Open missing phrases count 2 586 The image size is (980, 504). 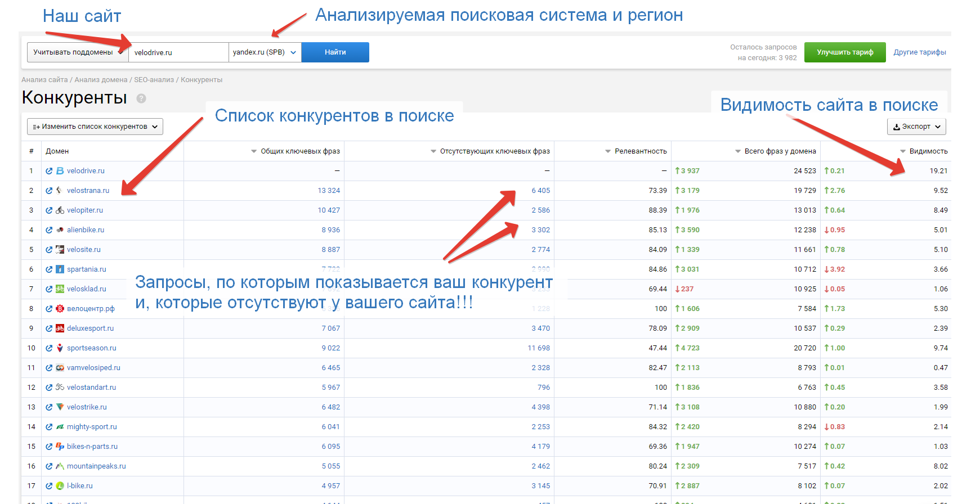541,210
